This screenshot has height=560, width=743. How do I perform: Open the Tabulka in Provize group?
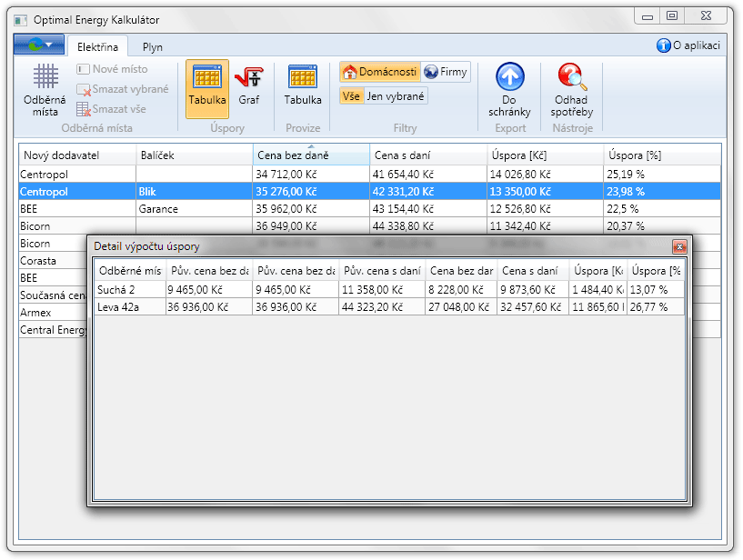click(302, 88)
